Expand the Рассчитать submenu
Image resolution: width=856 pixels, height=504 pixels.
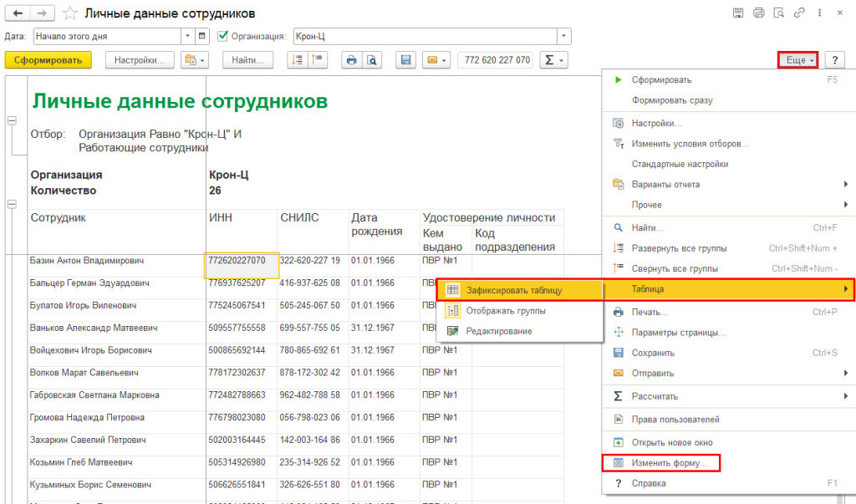click(728, 396)
